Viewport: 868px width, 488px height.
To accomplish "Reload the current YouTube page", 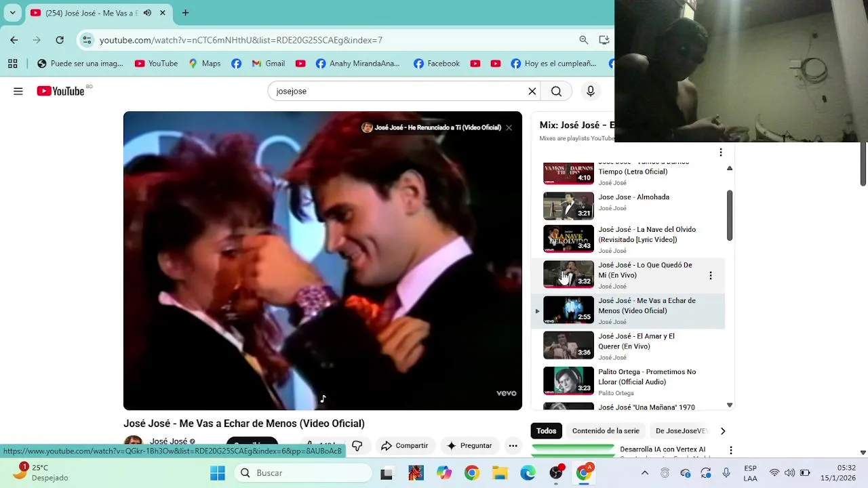I will [x=60, y=40].
